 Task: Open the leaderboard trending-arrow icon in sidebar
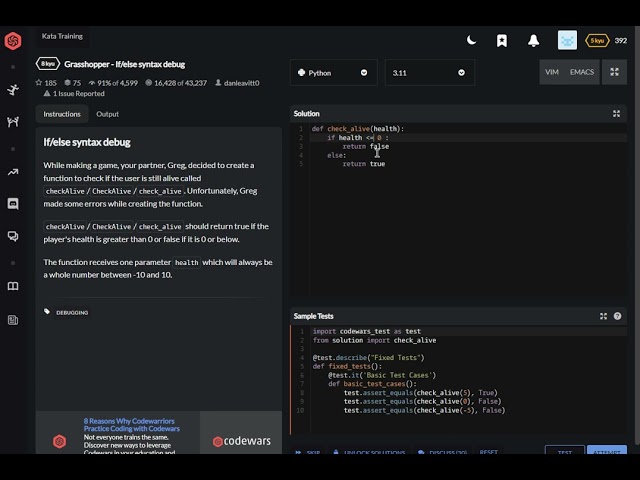coord(13,172)
